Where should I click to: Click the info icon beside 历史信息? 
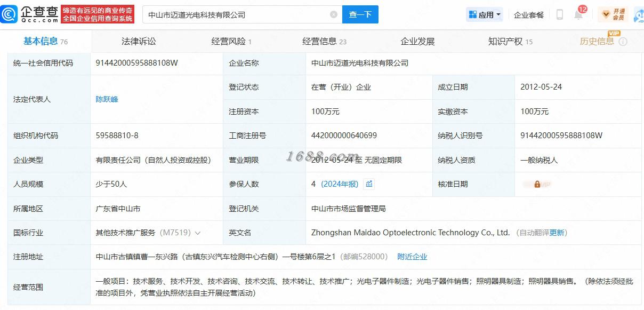point(623,42)
